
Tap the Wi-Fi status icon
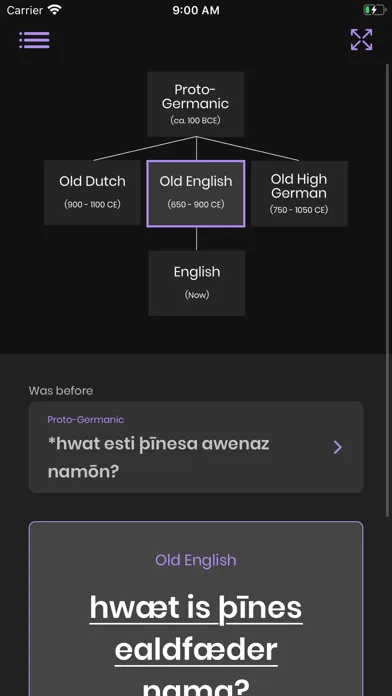click(55, 10)
